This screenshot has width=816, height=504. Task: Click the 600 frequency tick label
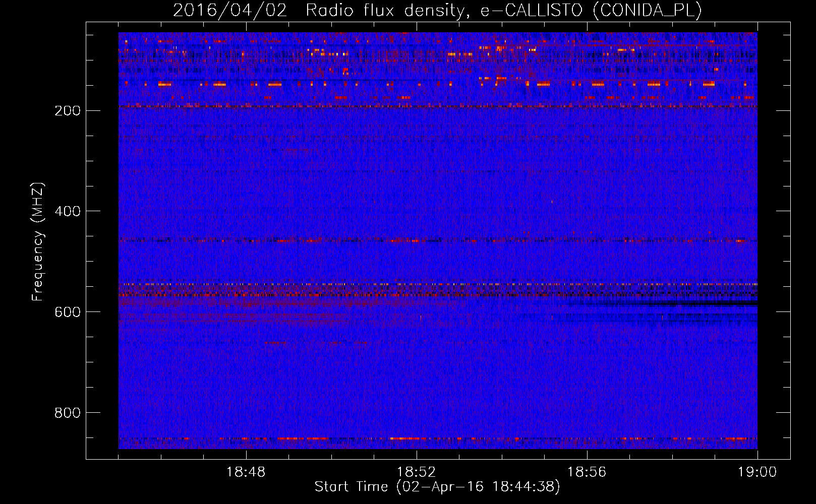click(x=68, y=312)
